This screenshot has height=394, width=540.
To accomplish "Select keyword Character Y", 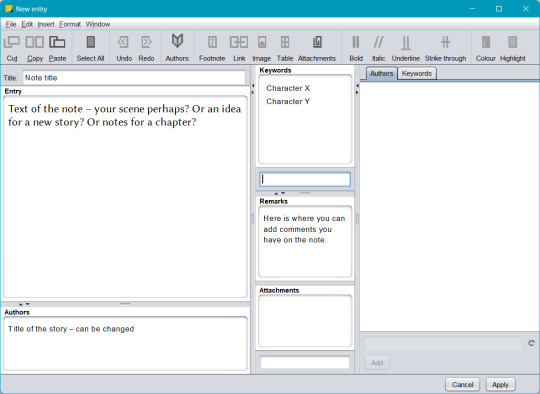I will tap(288, 101).
